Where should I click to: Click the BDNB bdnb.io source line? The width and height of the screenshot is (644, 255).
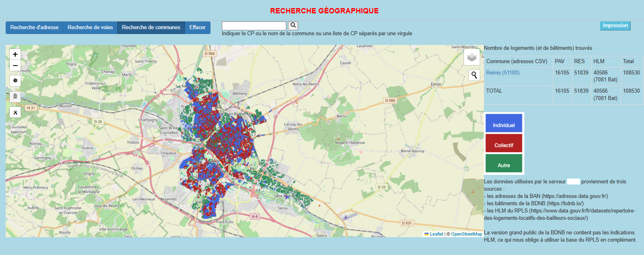pyautogui.click(x=534, y=204)
